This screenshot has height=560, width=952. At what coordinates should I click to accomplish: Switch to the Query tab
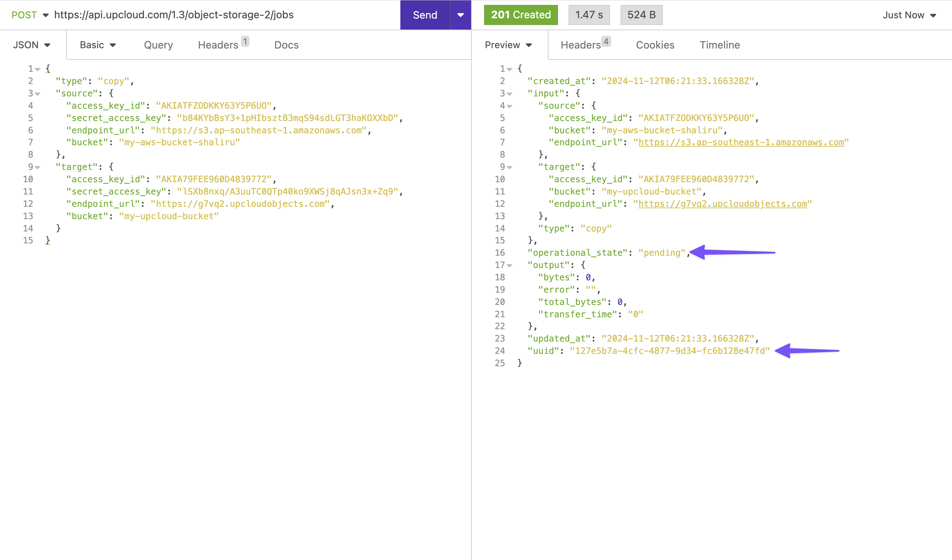click(x=158, y=45)
